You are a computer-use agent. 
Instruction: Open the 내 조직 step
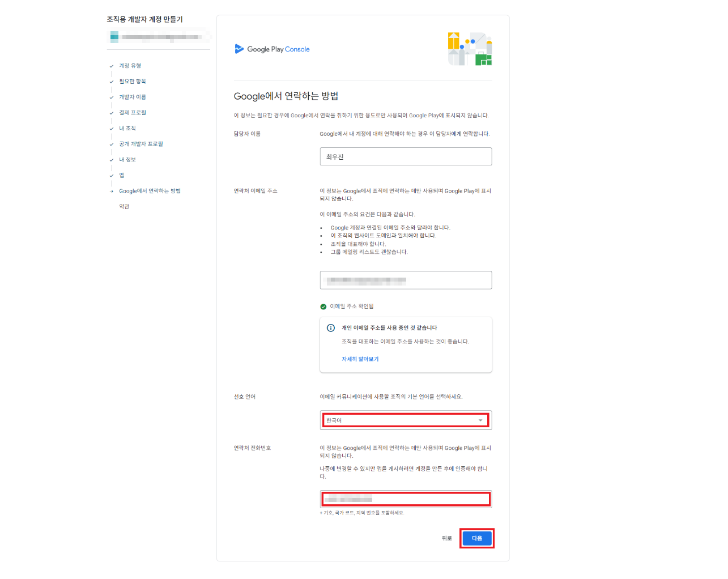pyautogui.click(x=127, y=128)
